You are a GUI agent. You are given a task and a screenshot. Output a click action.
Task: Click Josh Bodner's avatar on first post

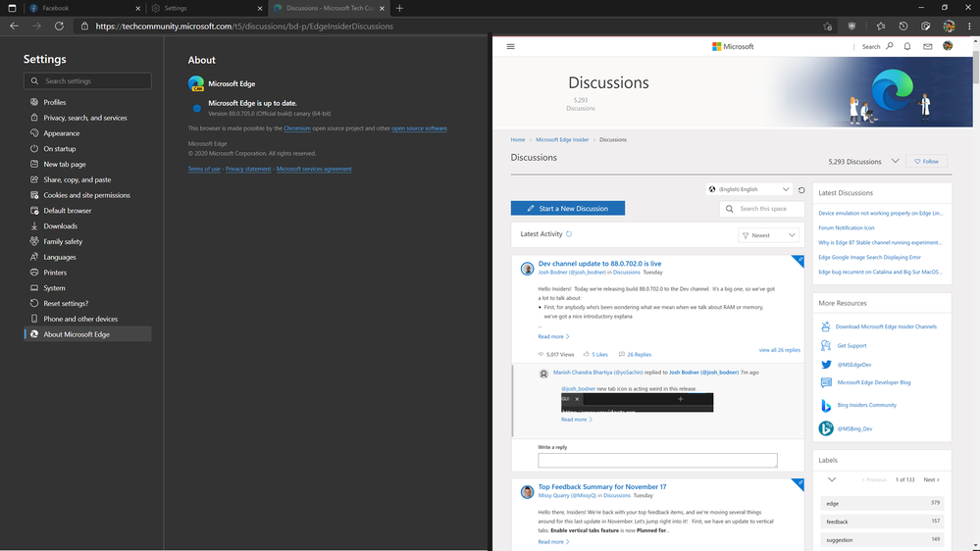528,269
